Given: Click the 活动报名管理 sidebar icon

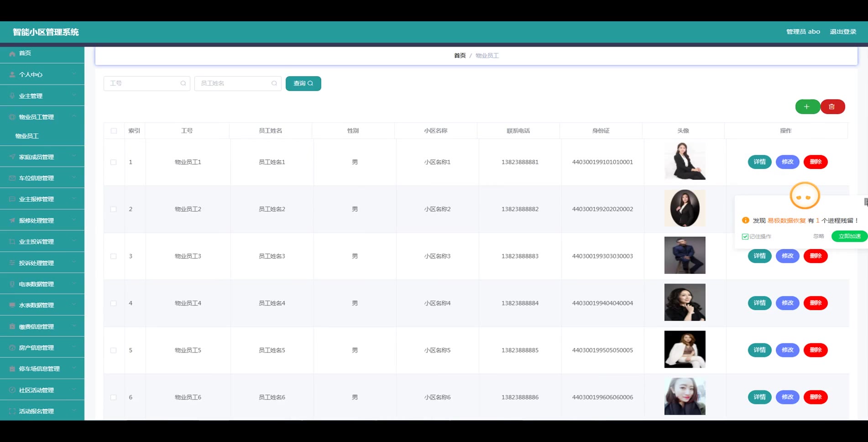Looking at the screenshot, I should [x=12, y=411].
